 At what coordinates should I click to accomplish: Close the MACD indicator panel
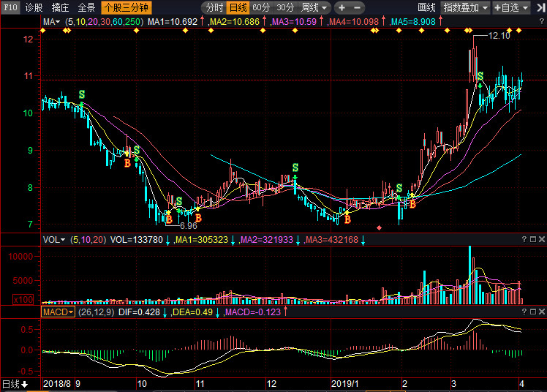[540, 312]
